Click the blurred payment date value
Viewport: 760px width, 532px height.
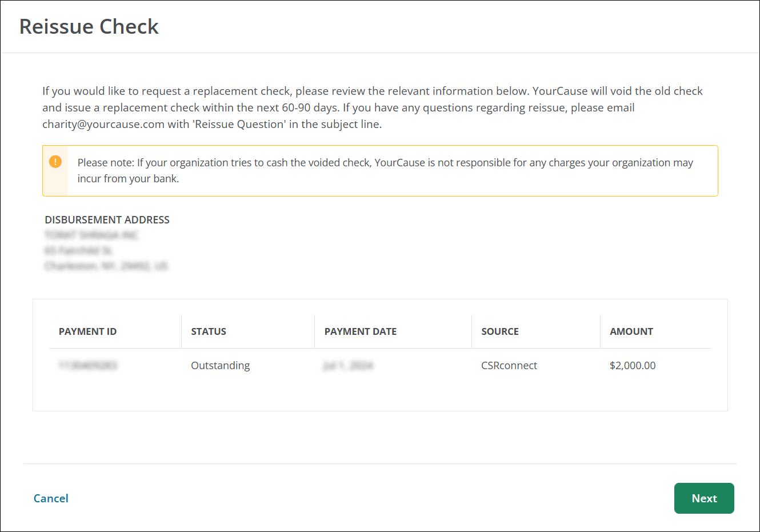pyautogui.click(x=348, y=366)
